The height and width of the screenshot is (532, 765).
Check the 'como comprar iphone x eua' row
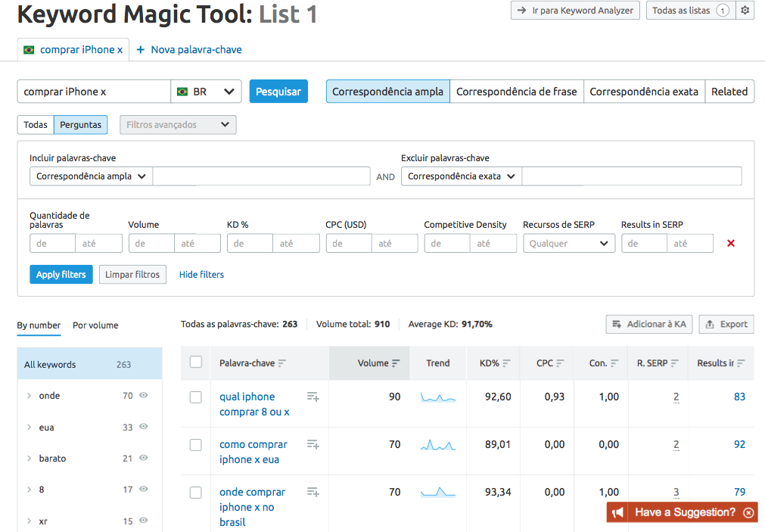[x=196, y=445]
